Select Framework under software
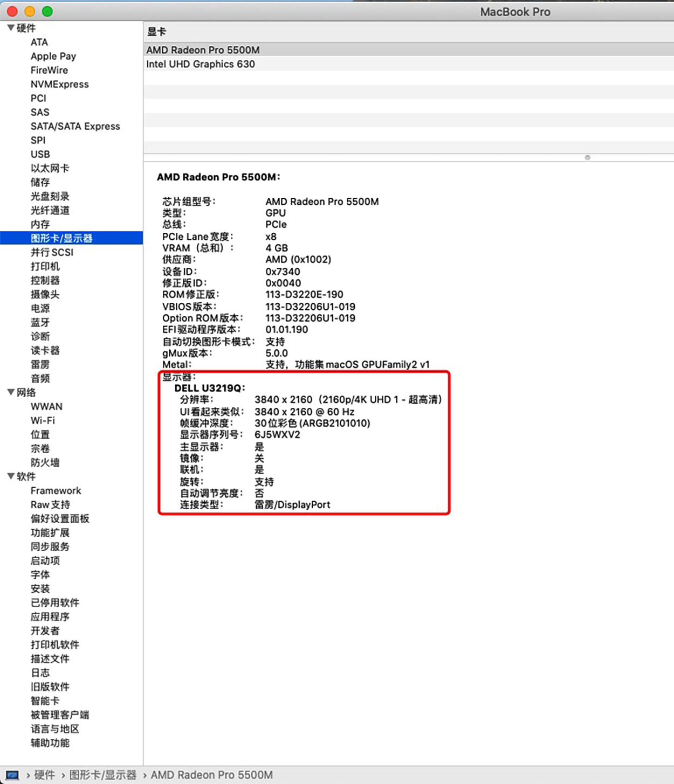Image resolution: width=674 pixels, height=784 pixels. [56, 490]
